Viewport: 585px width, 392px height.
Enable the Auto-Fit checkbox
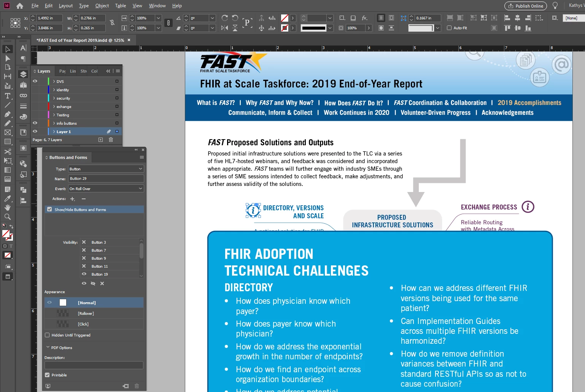(x=449, y=28)
